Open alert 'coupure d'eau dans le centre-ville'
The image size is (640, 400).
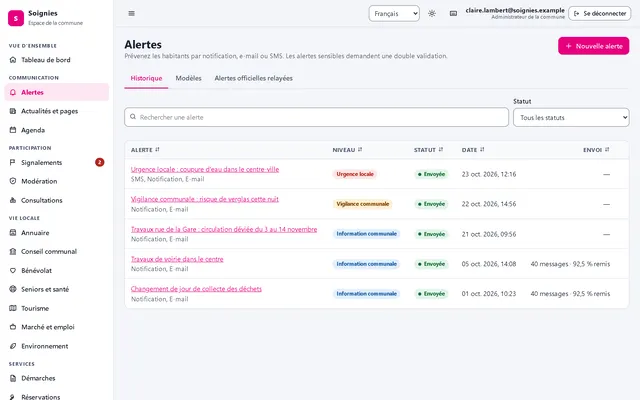205,169
